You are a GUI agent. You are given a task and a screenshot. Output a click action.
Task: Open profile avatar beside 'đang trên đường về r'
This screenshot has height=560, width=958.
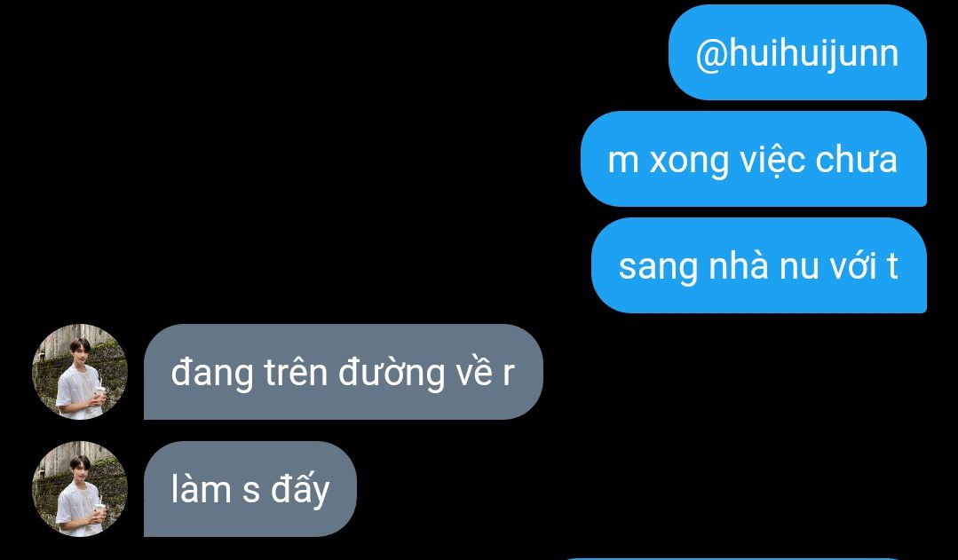pyautogui.click(x=79, y=371)
